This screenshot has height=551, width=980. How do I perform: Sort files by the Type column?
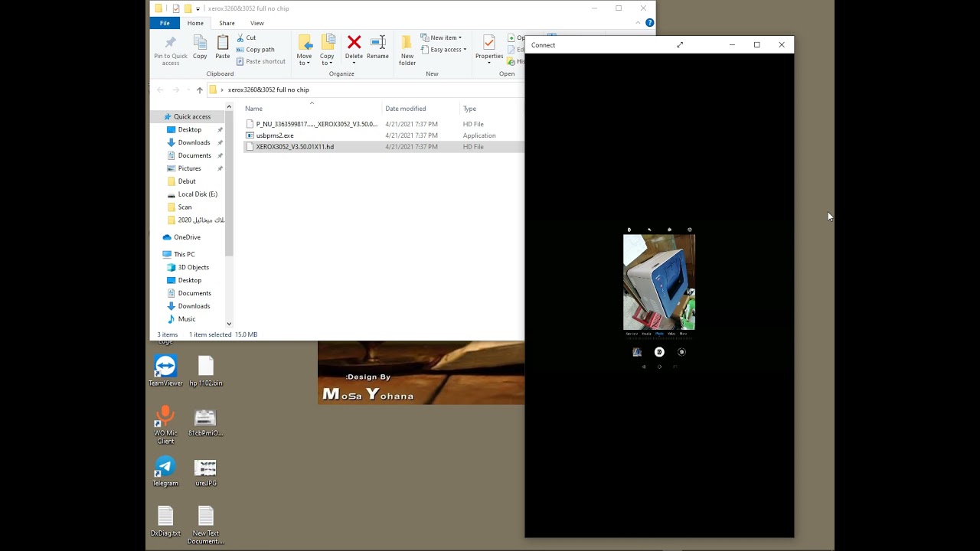[x=492, y=109]
